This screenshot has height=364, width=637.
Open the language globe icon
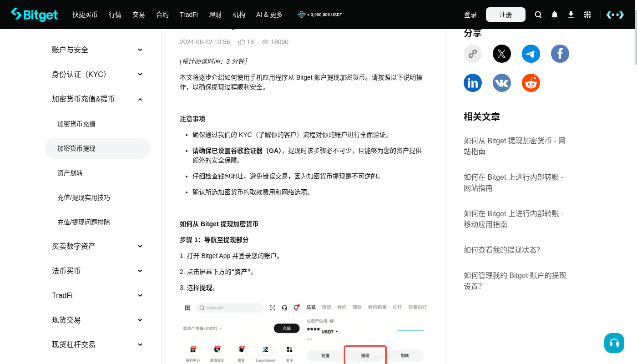point(587,15)
